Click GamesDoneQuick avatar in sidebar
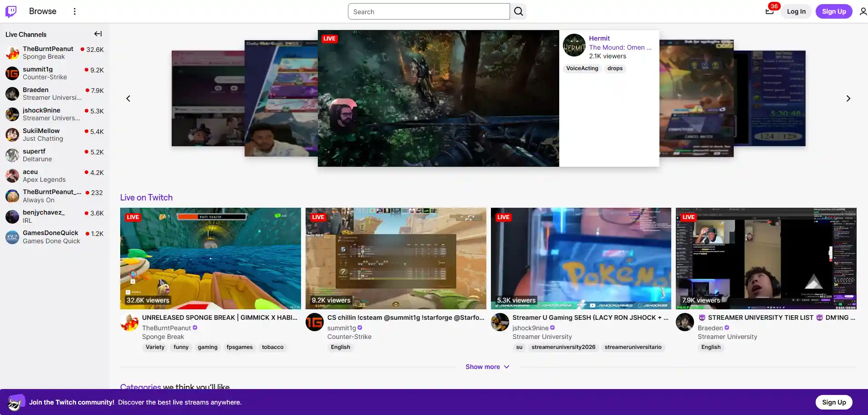This screenshot has width=868, height=415. [x=12, y=237]
